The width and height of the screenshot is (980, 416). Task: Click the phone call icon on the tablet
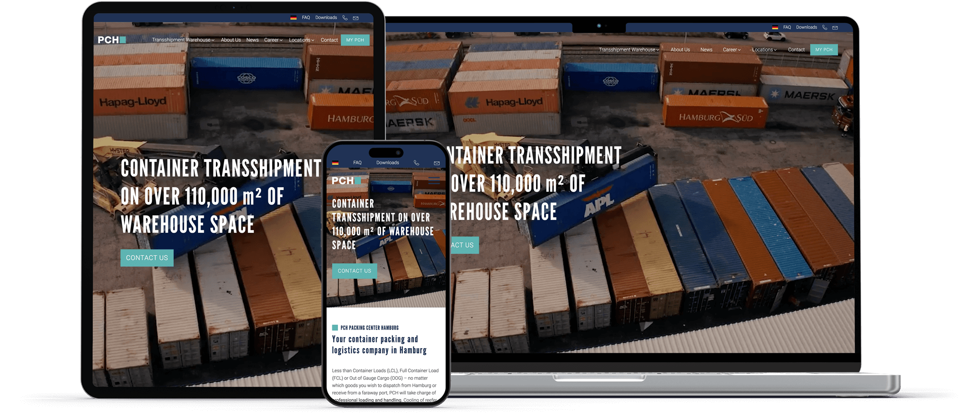pyautogui.click(x=345, y=18)
